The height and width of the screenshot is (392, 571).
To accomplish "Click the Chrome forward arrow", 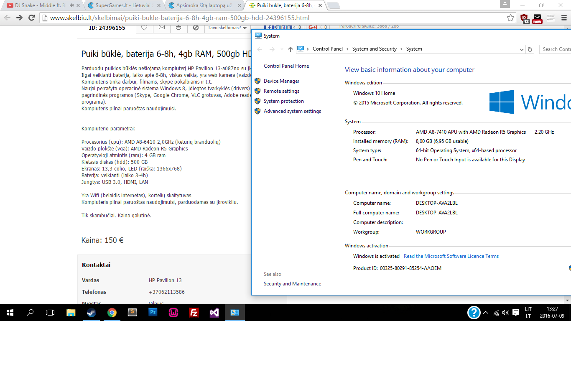I will click(x=19, y=18).
